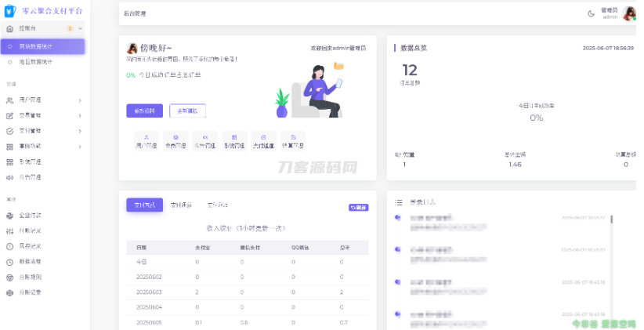Open the shortcut tile with document icon

tap(293, 141)
